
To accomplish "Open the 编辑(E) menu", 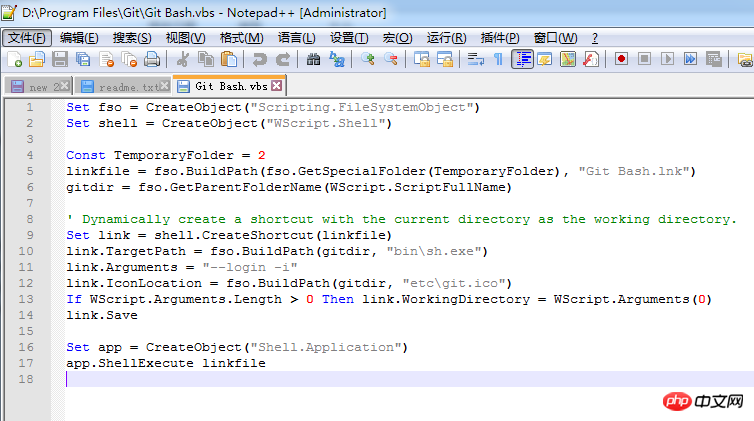I will [79, 38].
